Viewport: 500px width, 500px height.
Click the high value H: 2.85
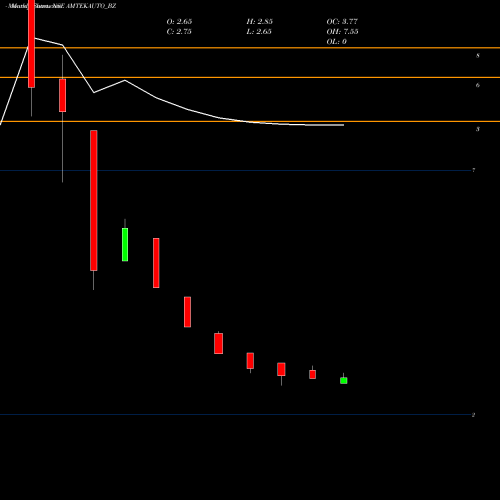pyautogui.click(x=259, y=21)
